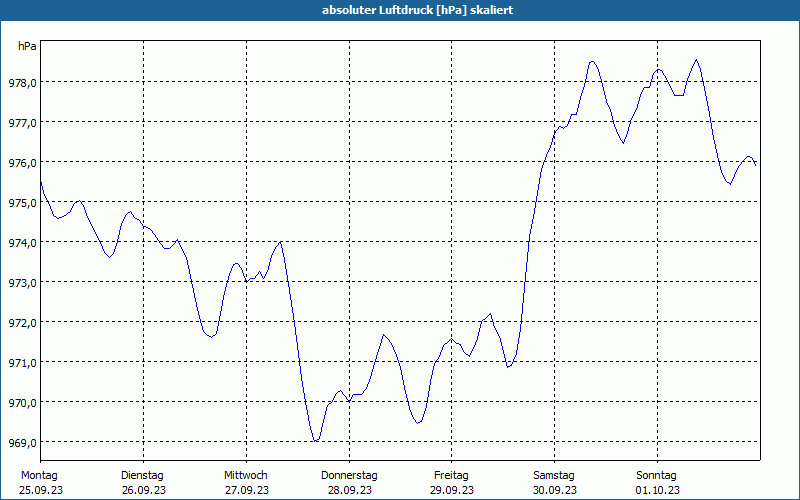Select the Freitag 29.09.23 date label
The image size is (800, 500).
(x=452, y=483)
